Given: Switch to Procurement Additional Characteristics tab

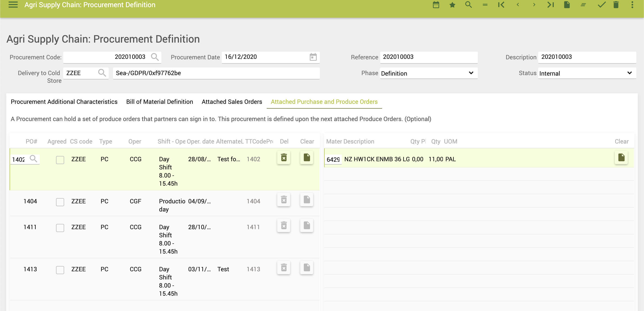Looking at the screenshot, I should tap(64, 102).
